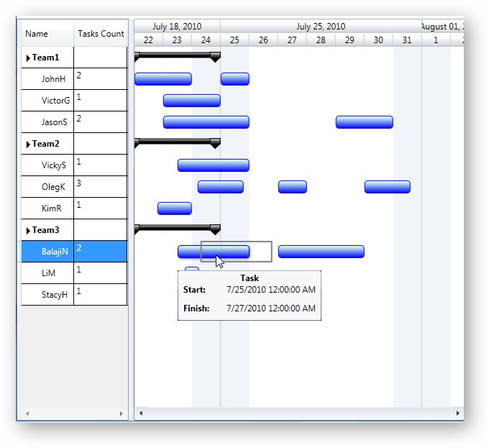This screenshot has height=448, width=489.
Task: Click KimR's task bar in the timeline
Action: pyautogui.click(x=174, y=209)
